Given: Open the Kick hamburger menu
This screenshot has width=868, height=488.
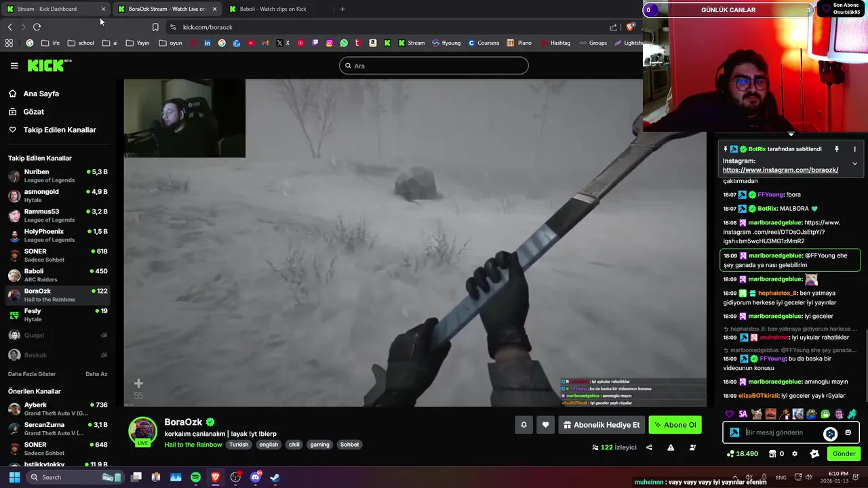Looking at the screenshot, I should tap(14, 66).
